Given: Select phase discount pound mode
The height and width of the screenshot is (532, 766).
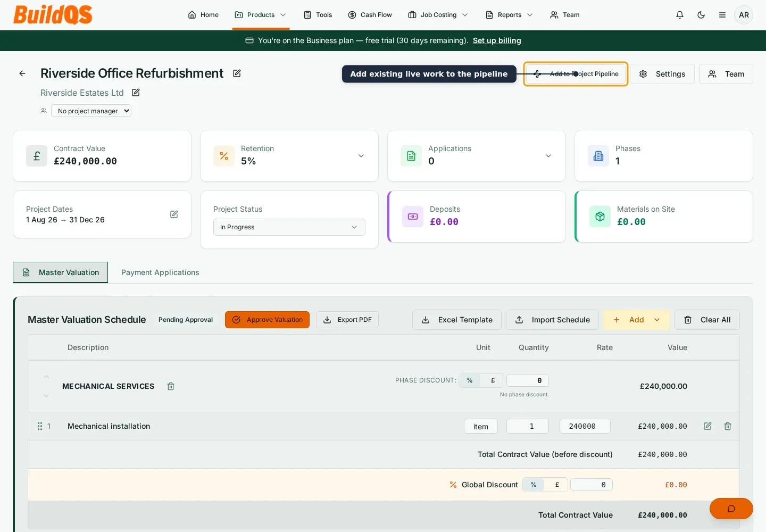Looking at the screenshot, I should [493, 380].
